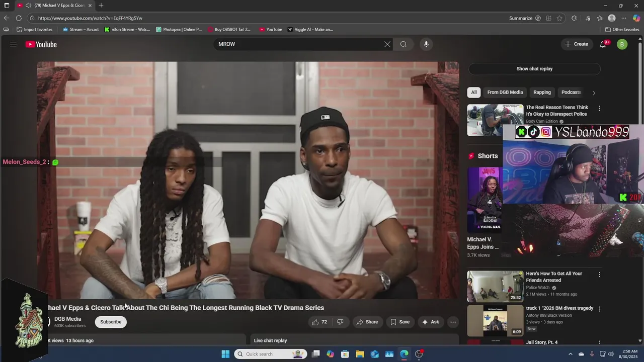Click the Create button
The width and height of the screenshot is (644, 362).
577,44
